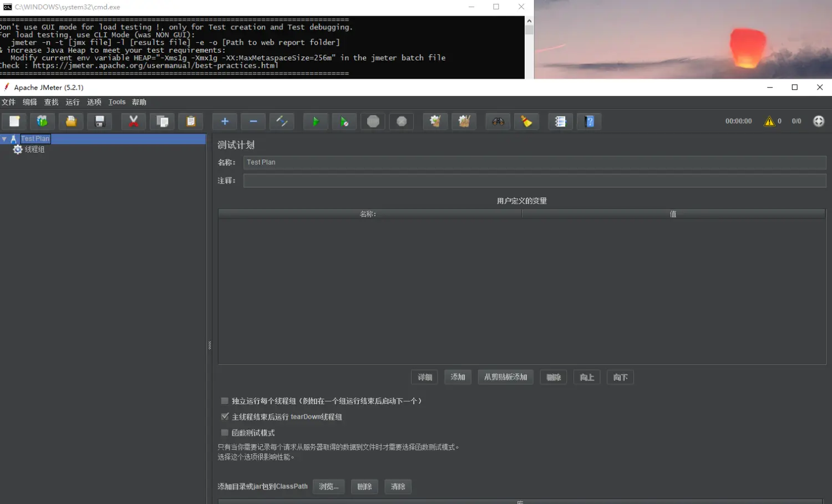
Task: Click the New test plan icon
Action: pyautogui.click(x=14, y=121)
